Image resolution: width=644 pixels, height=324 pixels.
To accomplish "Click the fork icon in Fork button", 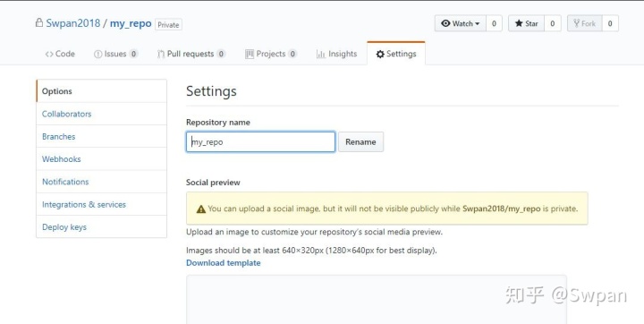I will pyautogui.click(x=577, y=23).
